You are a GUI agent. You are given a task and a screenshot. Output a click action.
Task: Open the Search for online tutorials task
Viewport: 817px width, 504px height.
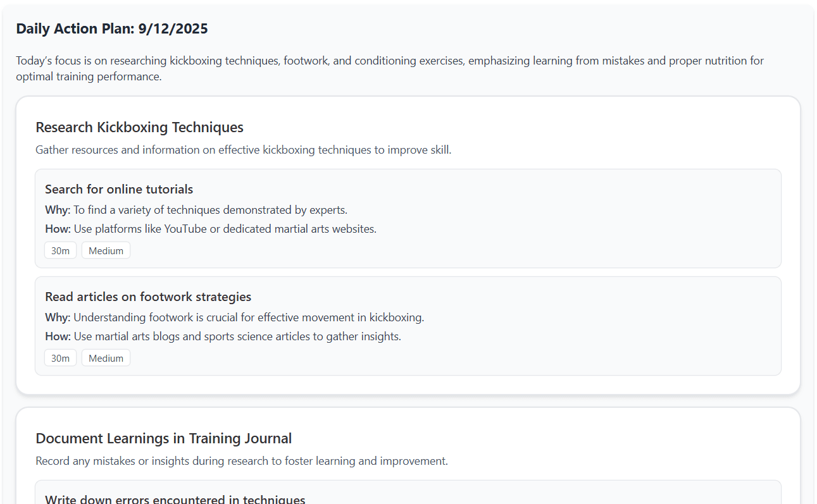(x=119, y=189)
